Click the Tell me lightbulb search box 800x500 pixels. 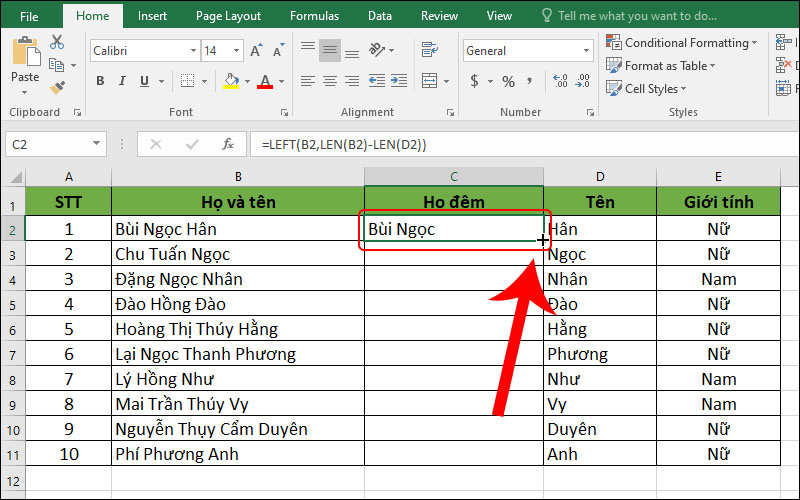(x=629, y=16)
